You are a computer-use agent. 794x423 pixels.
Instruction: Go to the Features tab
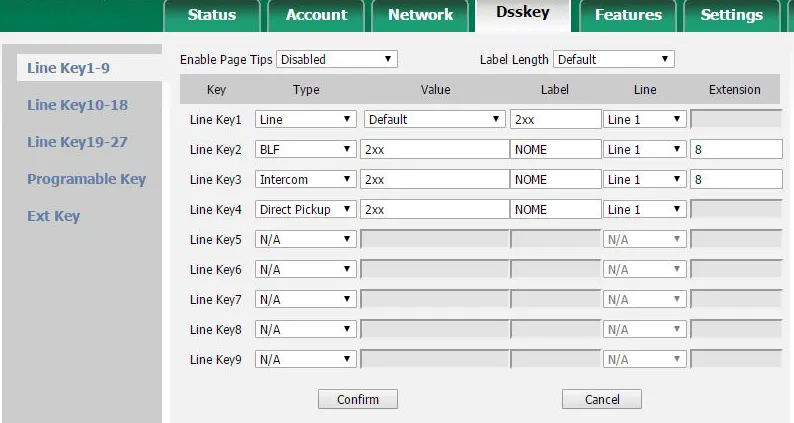(x=628, y=15)
